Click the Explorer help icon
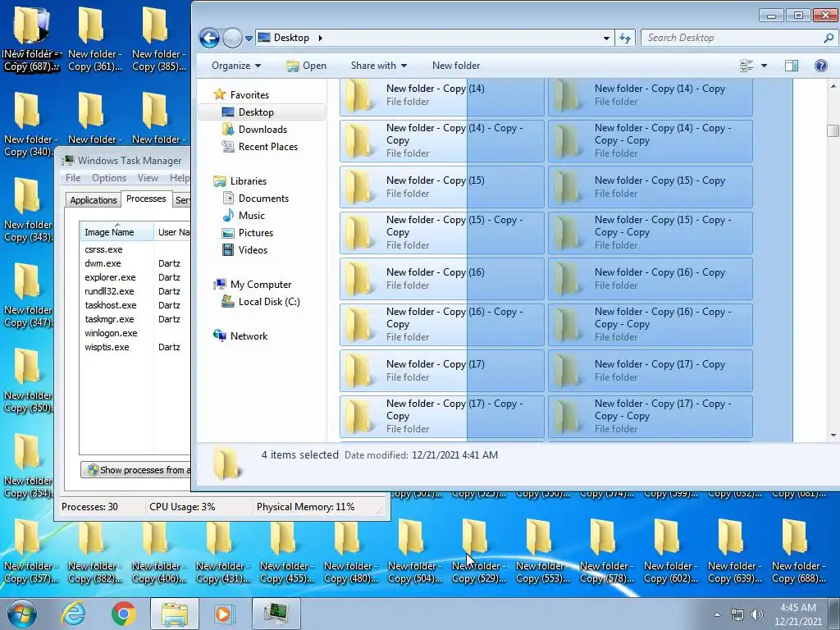The width and height of the screenshot is (840, 630). click(820, 66)
